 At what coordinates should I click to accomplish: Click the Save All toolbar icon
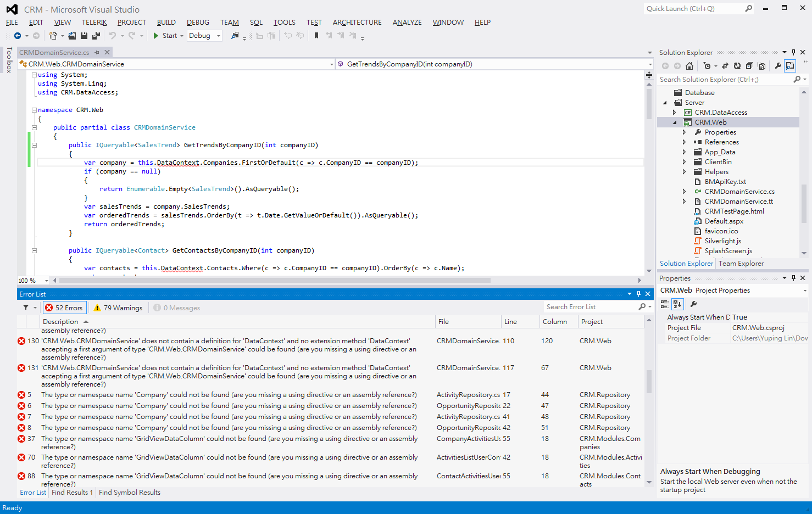coord(96,36)
